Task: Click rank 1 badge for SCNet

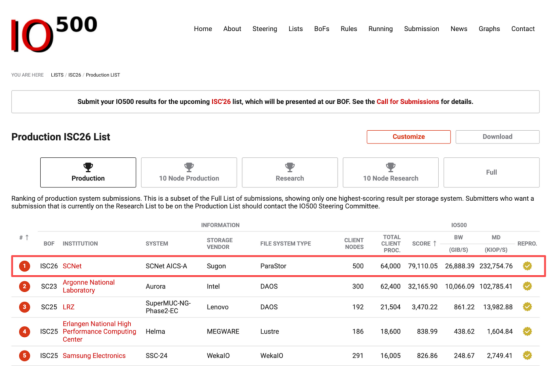Action: (x=24, y=266)
